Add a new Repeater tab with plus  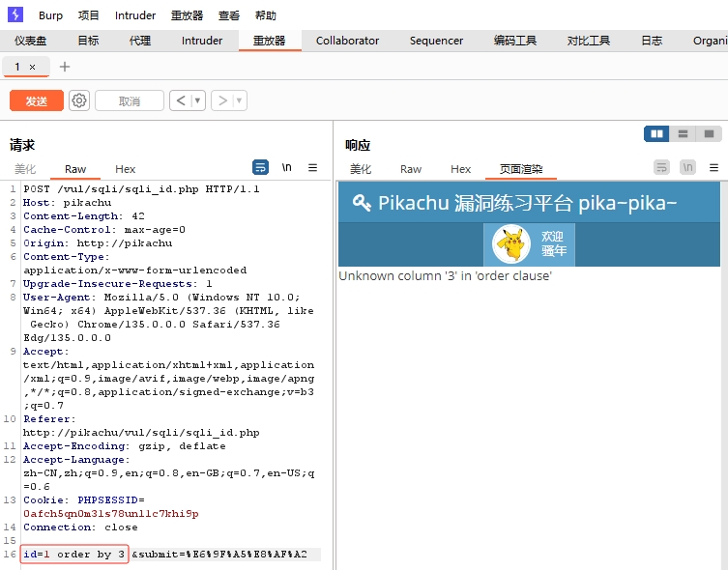65,67
